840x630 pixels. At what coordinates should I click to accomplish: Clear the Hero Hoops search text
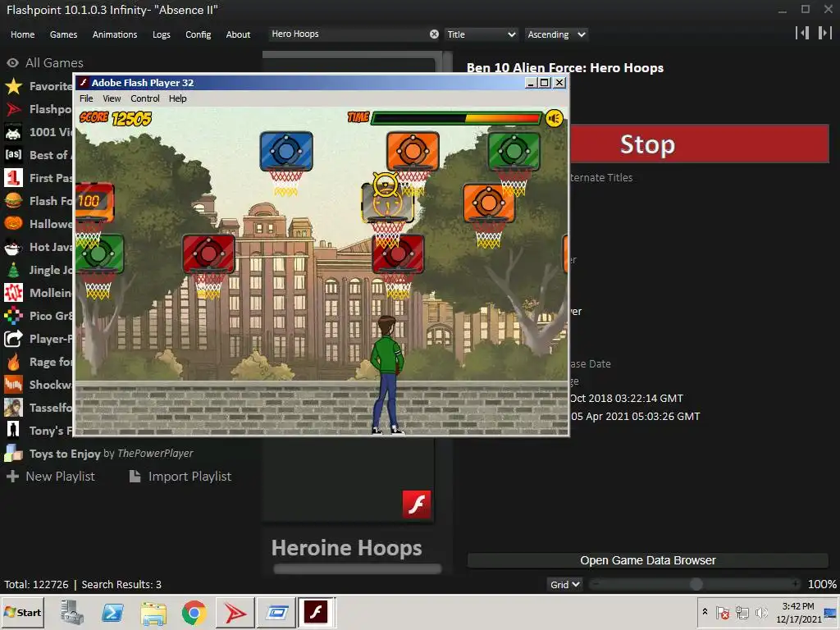click(434, 34)
